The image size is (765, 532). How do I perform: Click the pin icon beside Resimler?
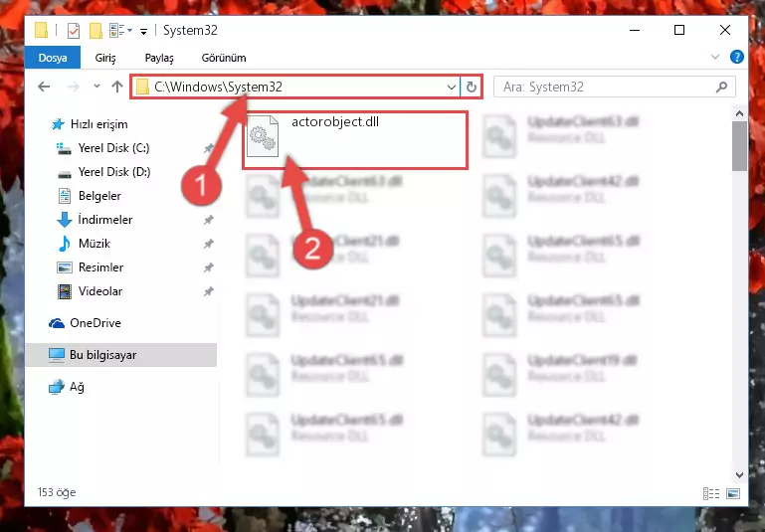[x=209, y=267]
